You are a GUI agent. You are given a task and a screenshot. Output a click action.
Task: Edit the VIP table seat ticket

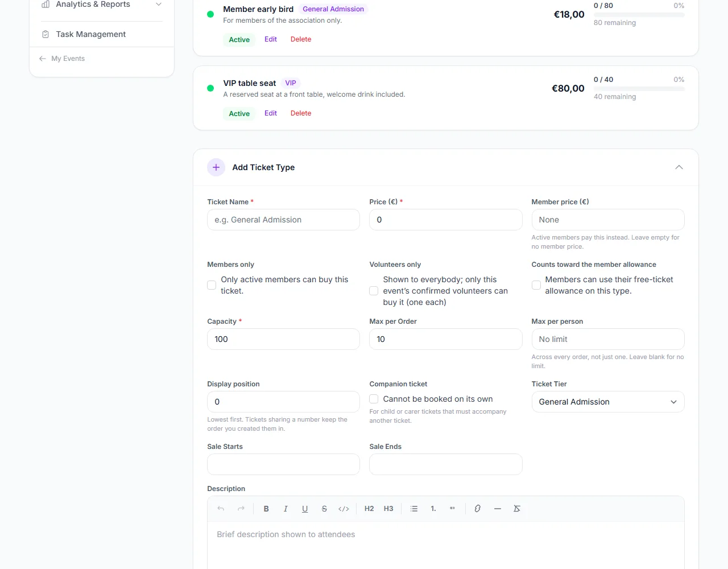[x=271, y=113]
